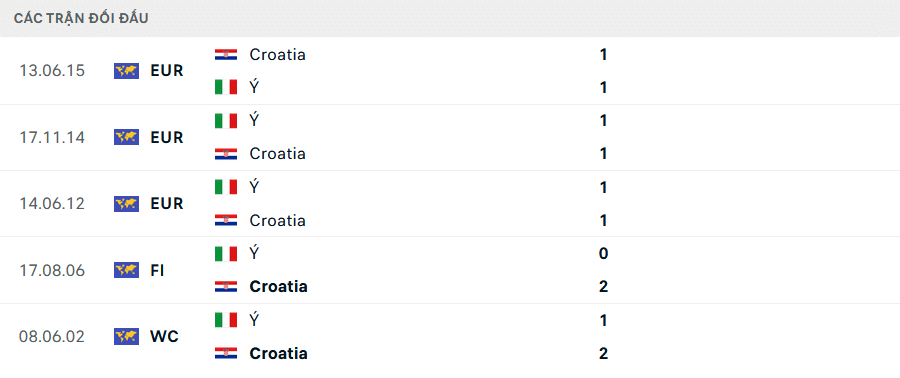Screen dimensions: 900x378
Task: Click Italy flag in the 13.06.15 match
Action: click(x=226, y=87)
